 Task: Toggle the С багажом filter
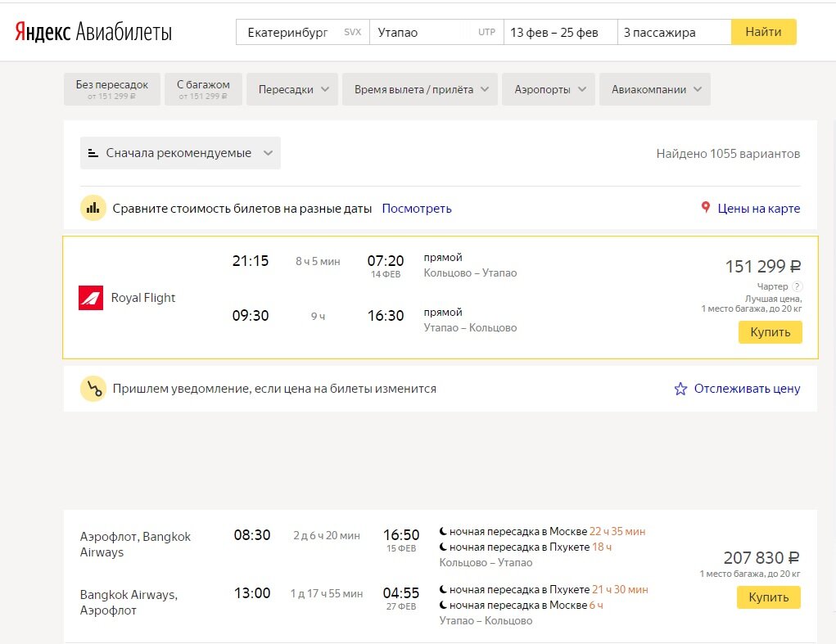coord(203,89)
